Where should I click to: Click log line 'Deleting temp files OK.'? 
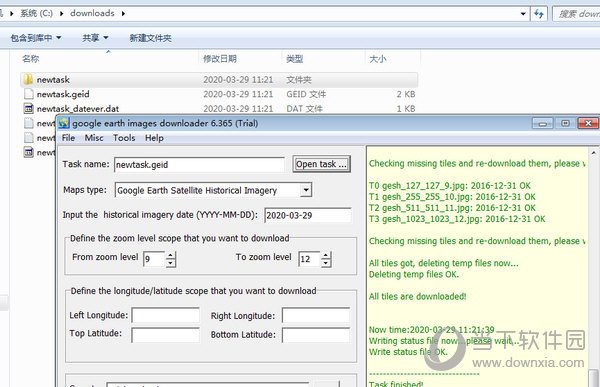point(414,274)
